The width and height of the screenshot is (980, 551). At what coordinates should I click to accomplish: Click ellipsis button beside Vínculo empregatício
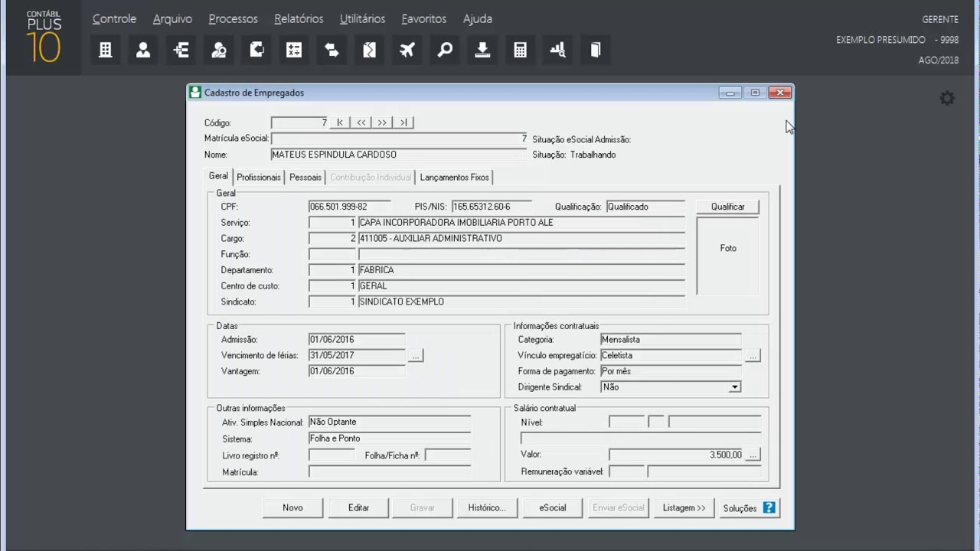(753, 356)
